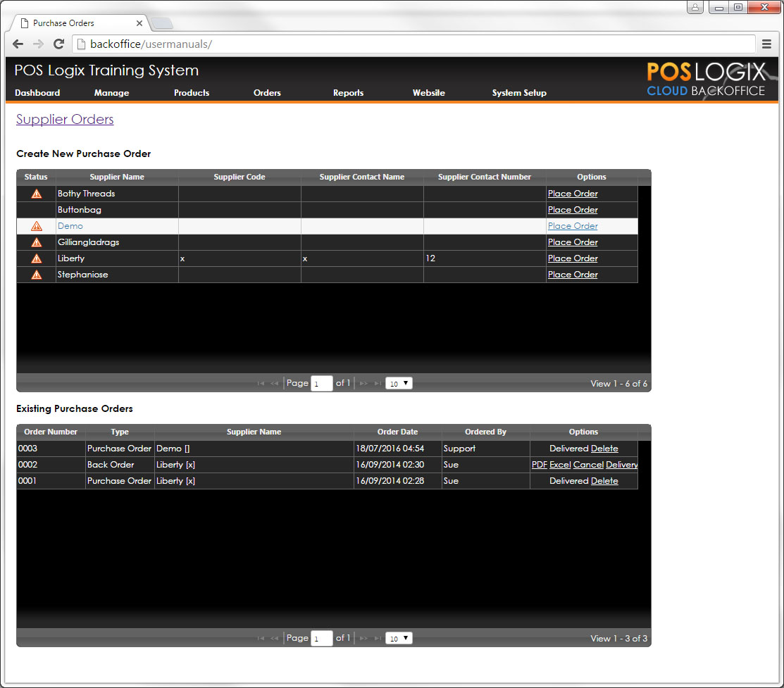Place Order for Liberty
This screenshot has height=688, width=784.
tap(573, 258)
